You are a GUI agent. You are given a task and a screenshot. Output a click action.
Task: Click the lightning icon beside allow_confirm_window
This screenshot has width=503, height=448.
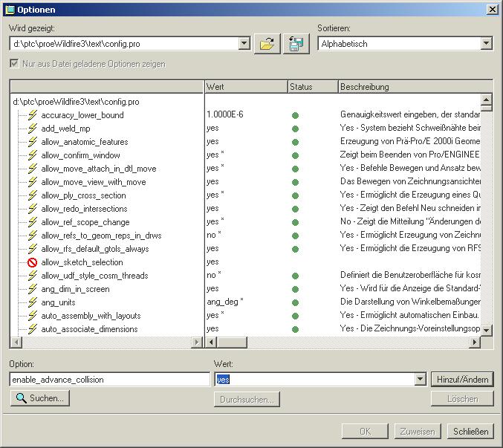pos(33,155)
